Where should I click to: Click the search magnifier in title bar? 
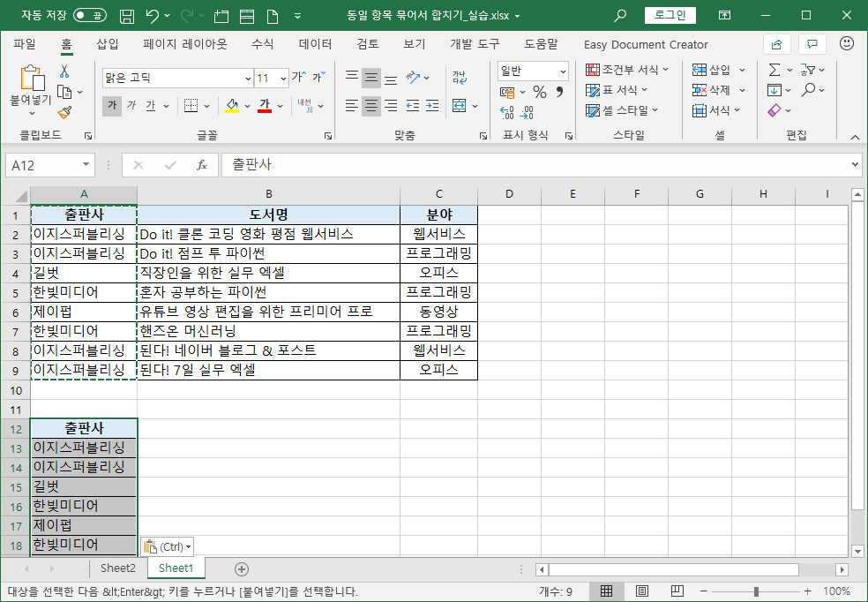(620, 16)
